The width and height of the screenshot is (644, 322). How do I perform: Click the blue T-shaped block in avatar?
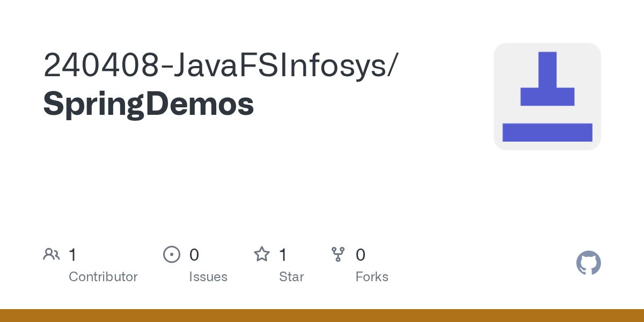coord(547,79)
